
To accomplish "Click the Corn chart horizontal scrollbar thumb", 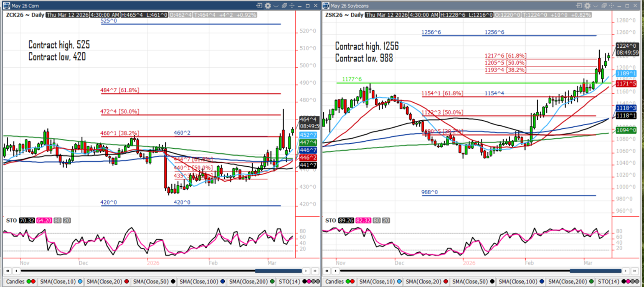I will pyautogui.click(x=275, y=271).
